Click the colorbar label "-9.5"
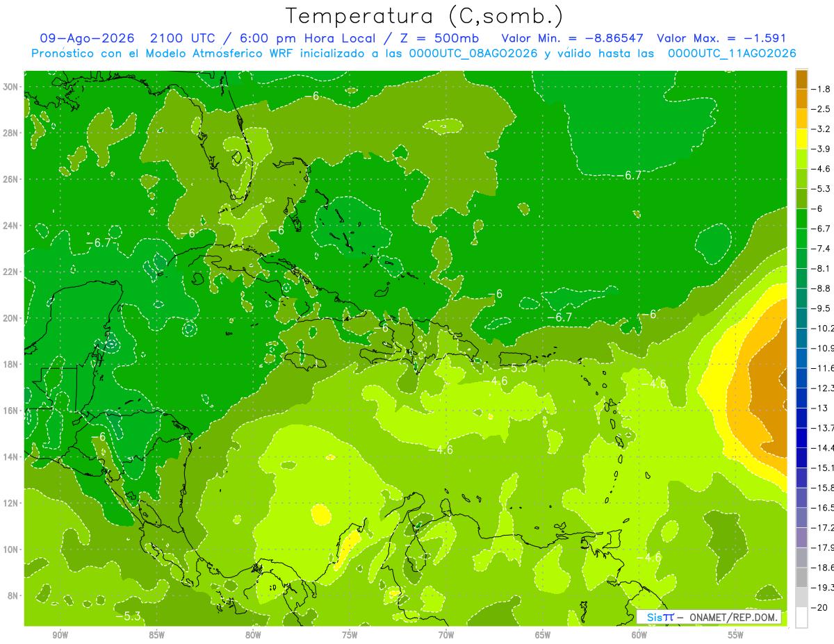 (x=822, y=308)
